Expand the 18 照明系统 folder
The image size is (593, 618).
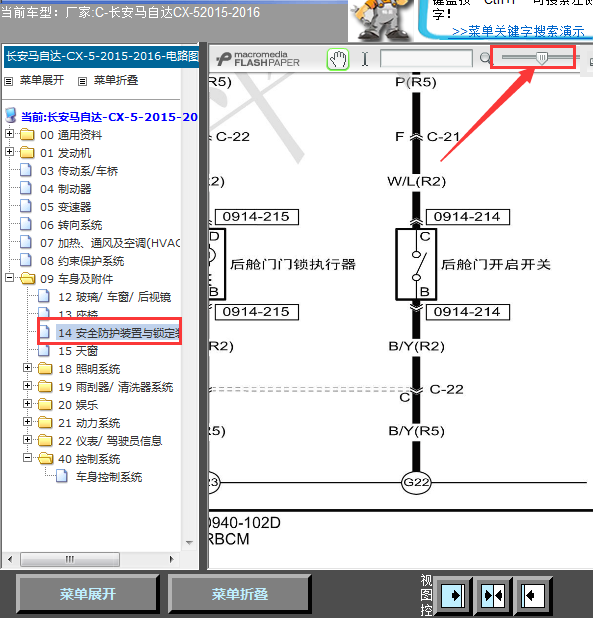point(27,368)
